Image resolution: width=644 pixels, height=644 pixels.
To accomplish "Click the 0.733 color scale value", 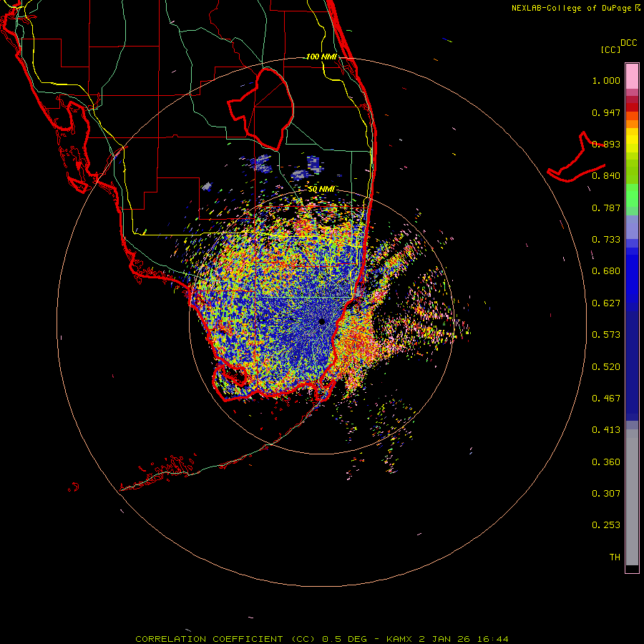I will pos(606,240).
